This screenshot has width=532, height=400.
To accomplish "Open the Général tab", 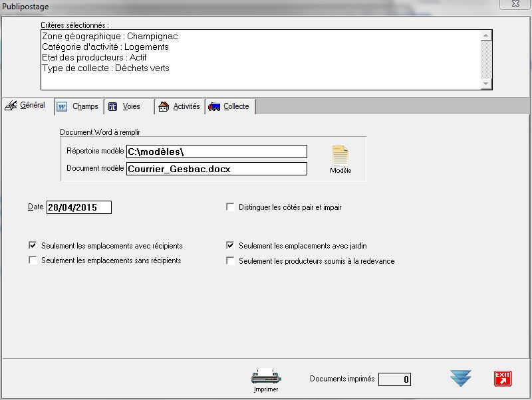I will [x=25, y=106].
